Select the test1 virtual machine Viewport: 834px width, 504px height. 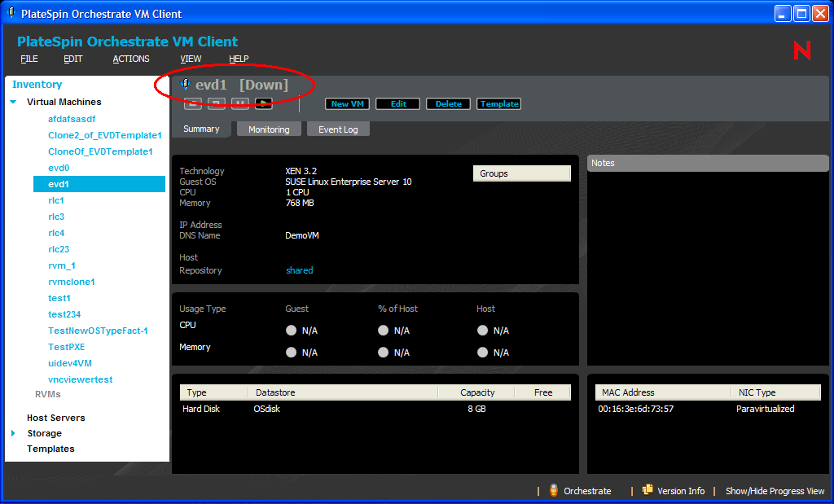(59, 298)
